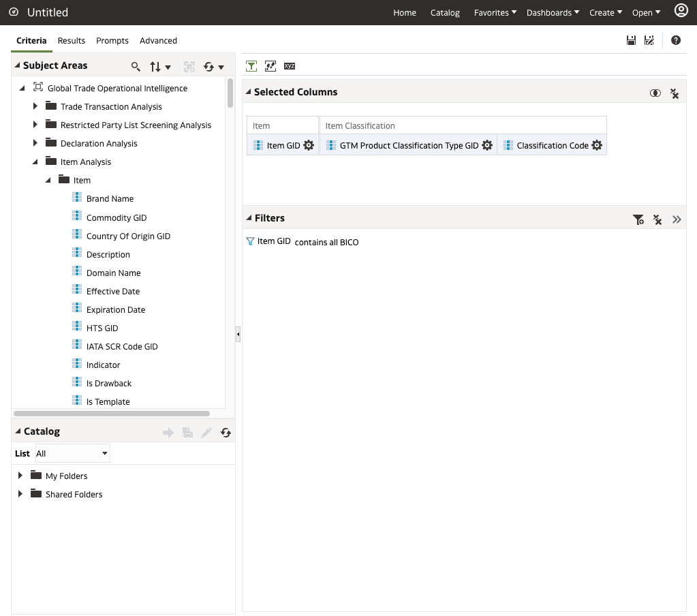The image size is (697, 616).
Task: Click the Save As icon
Action: (x=649, y=40)
